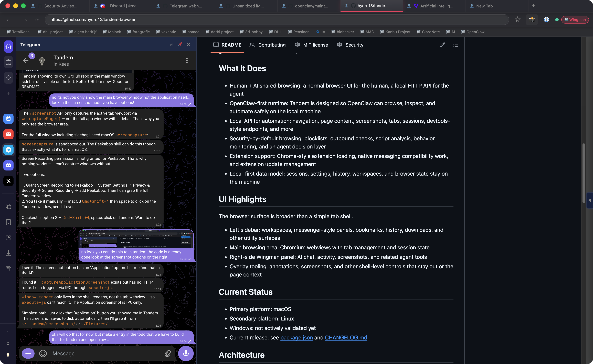Screen dimensions: 593x364
Task: Click the page vertical scrollbar
Action: coord(584,173)
